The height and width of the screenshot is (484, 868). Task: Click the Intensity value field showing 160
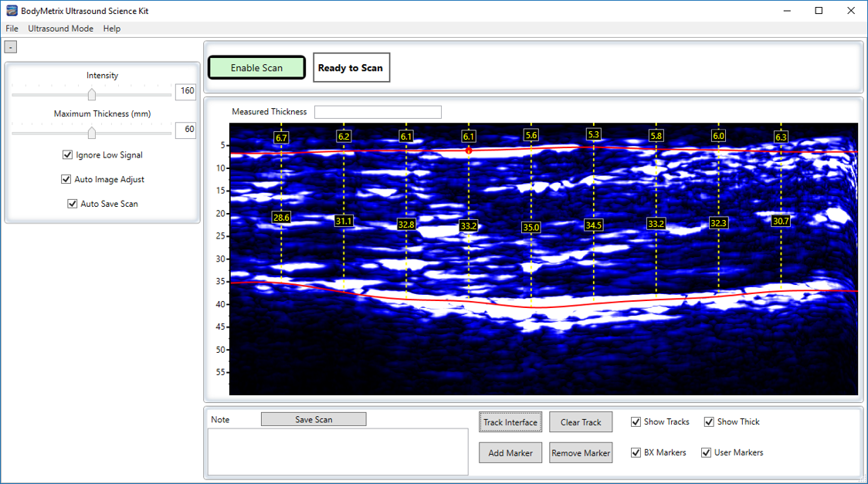tap(185, 92)
